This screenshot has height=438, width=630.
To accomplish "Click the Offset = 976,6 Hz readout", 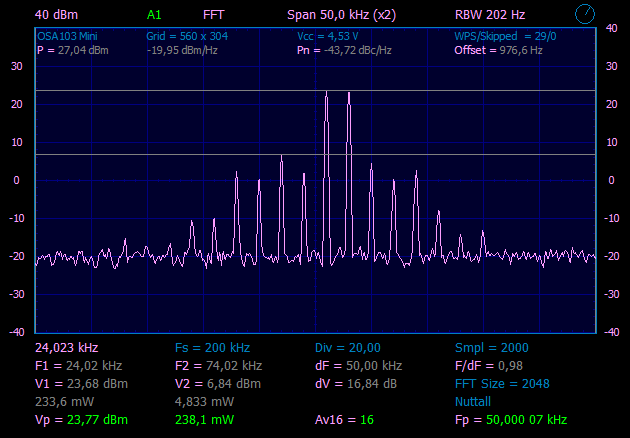I will [x=498, y=50].
